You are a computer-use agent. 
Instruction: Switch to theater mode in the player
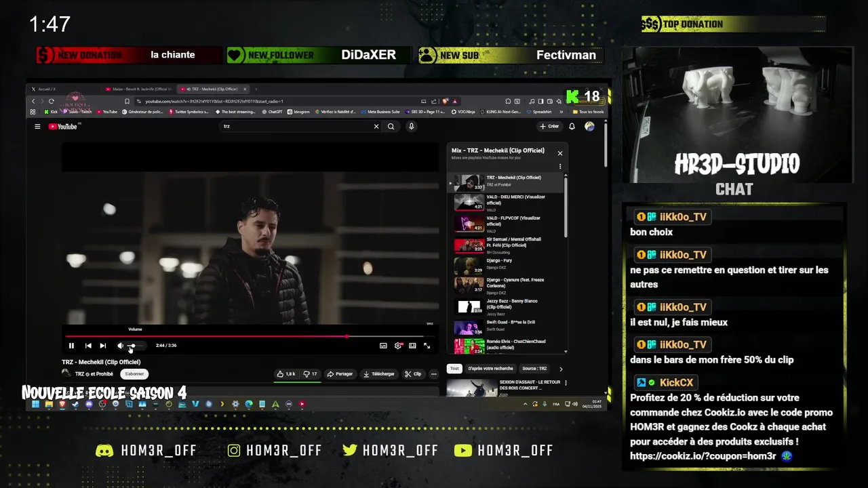point(412,346)
